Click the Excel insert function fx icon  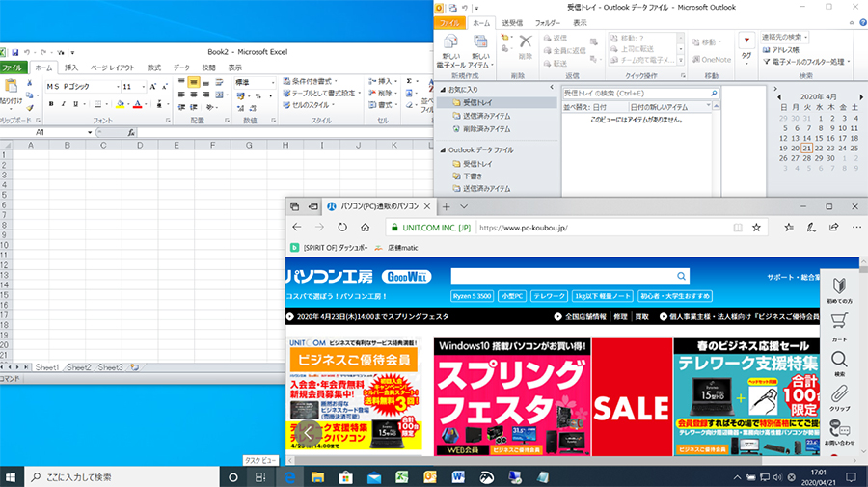[128, 132]
